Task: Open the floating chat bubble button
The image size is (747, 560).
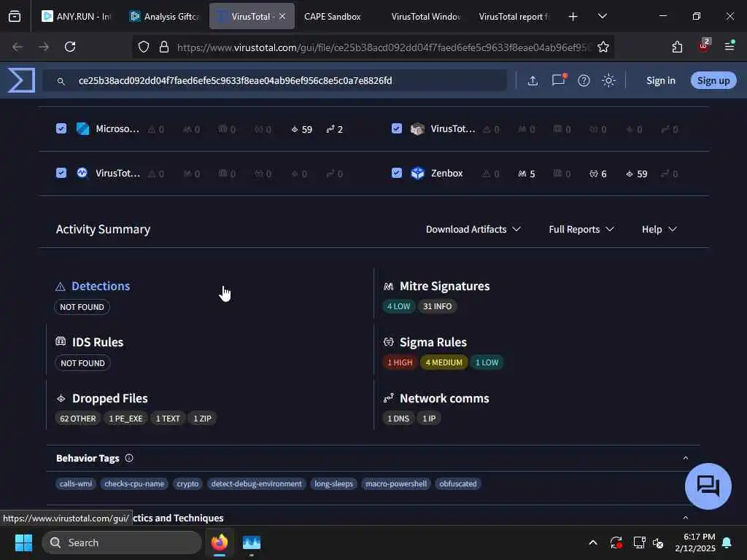Action: coord(708,486)
